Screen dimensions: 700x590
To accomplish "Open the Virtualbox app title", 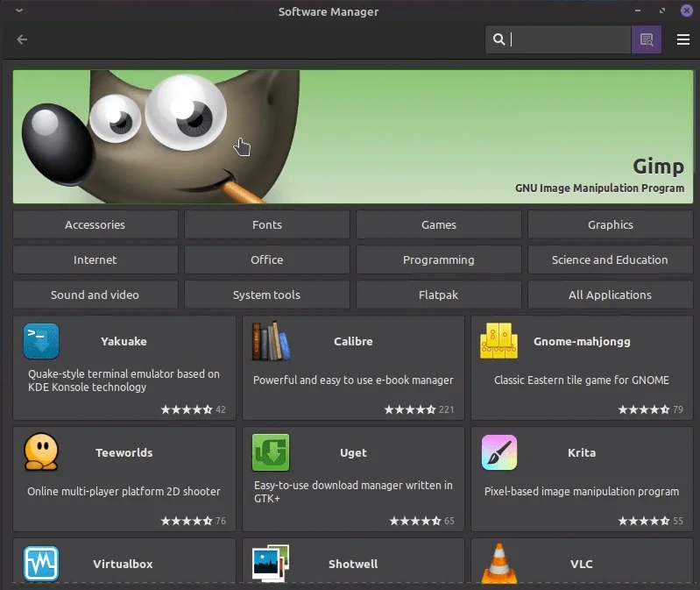I will click(x=123, y=564).
